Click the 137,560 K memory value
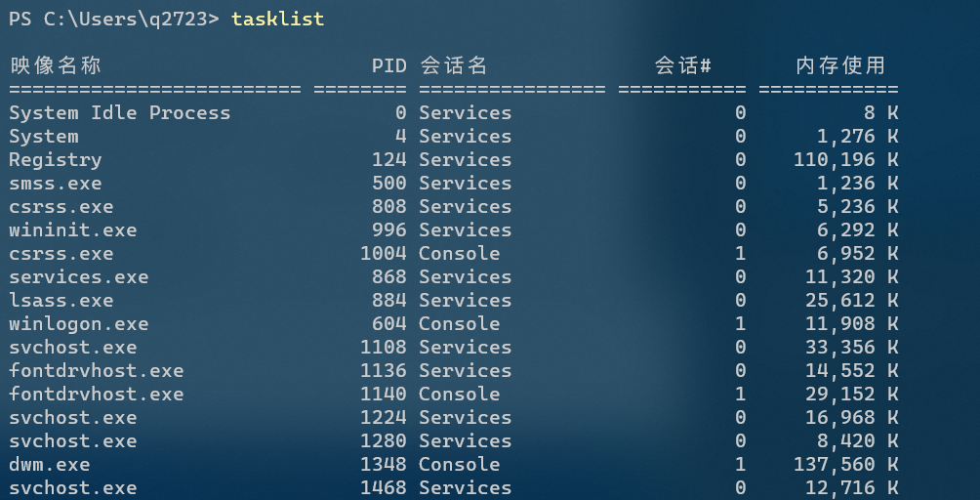 click(845, 465)
